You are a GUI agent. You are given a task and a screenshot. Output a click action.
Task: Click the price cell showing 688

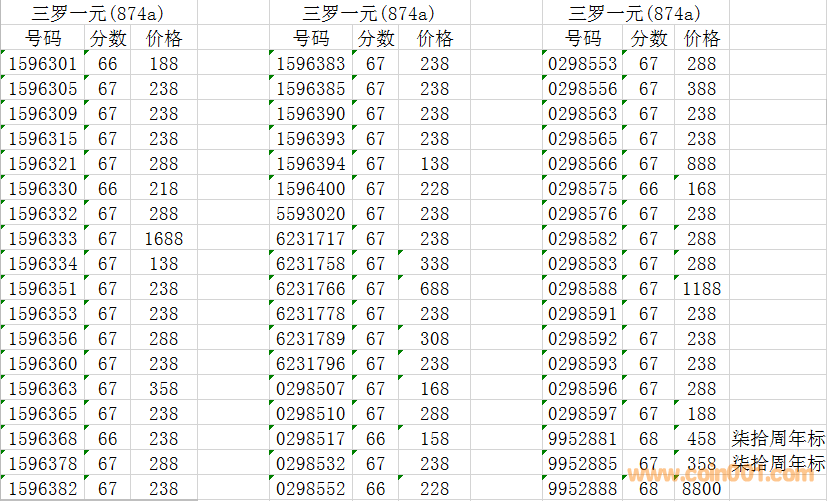pos(434,289)
